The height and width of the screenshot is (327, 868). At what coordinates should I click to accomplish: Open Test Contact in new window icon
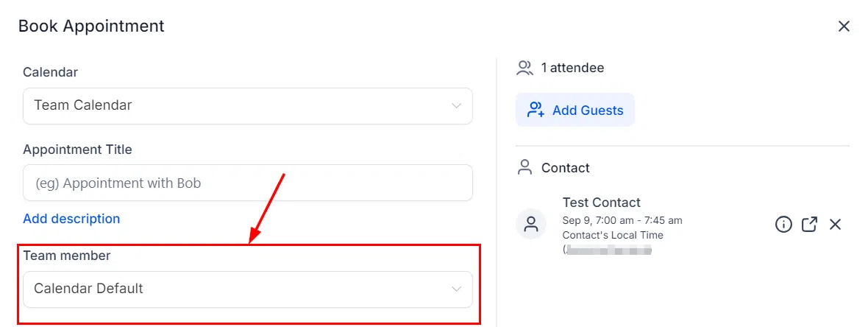click(809, 225)
